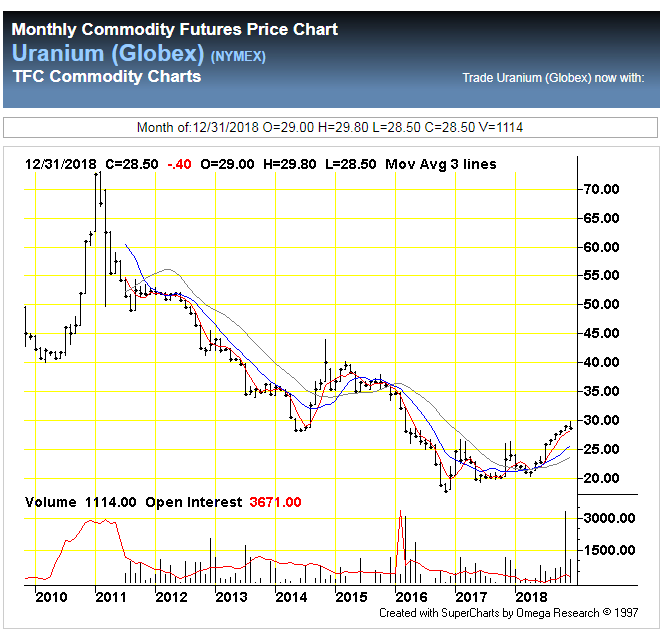The image size is (666, 637).
Task: Click the Month of 12/31/2018 data readout field
Action: tap(330, 127)
